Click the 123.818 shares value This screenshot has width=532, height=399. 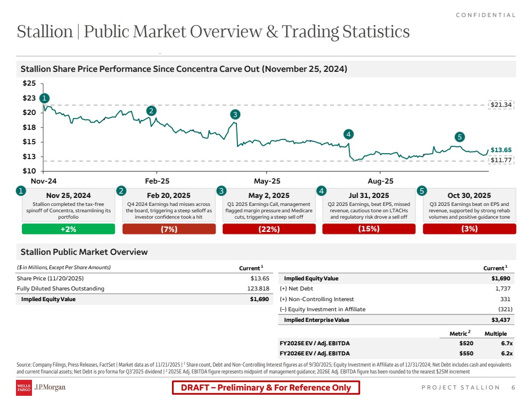[258, 288]
